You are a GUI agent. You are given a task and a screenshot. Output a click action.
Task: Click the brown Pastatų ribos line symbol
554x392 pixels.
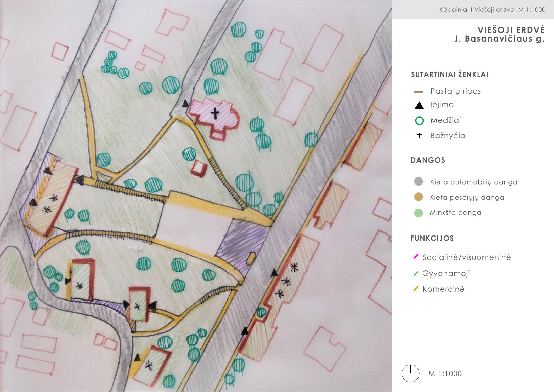point(419,92)
